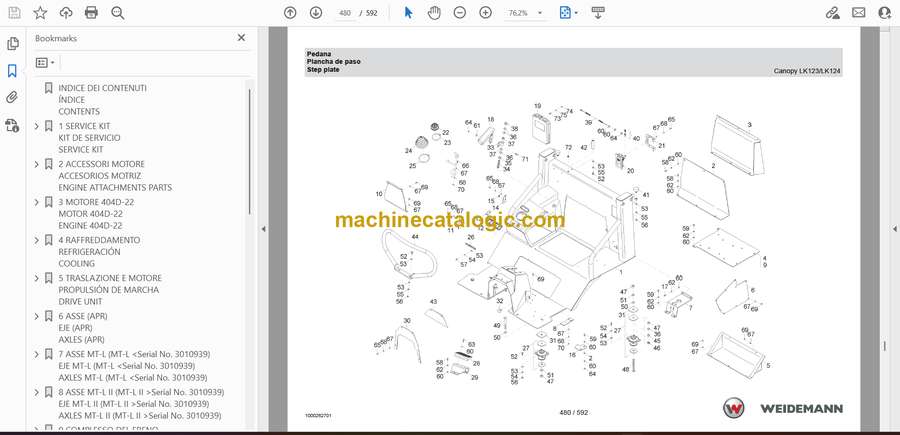The width and height of the screenshot is (900, 435).
Task: Zoom in with plus button
Action: tap(485, 13)
